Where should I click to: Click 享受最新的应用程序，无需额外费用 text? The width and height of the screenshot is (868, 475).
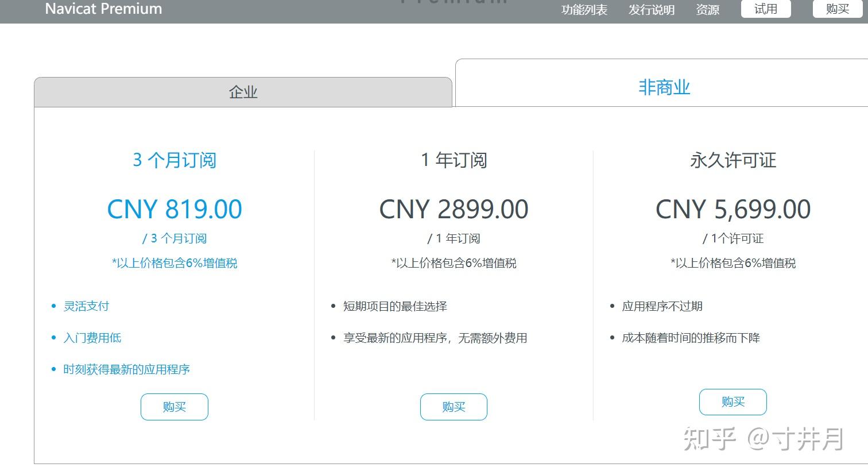435,338
